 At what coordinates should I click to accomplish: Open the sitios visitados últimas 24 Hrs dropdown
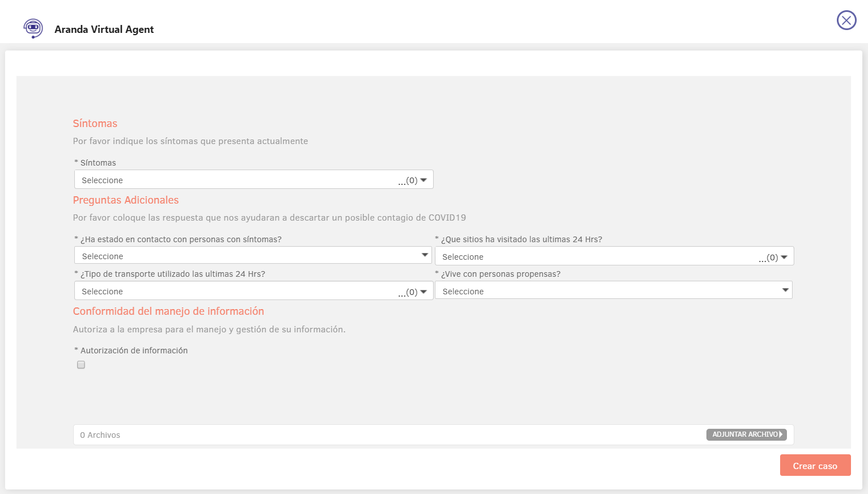point(614,256)
